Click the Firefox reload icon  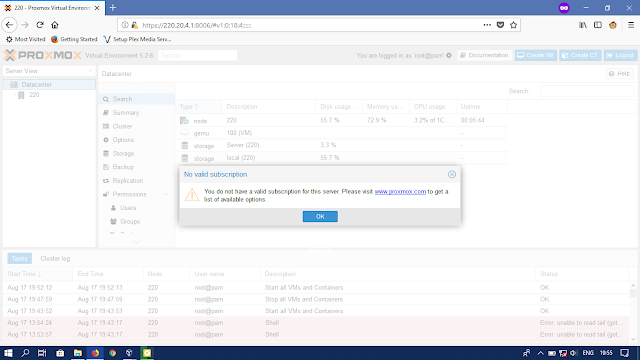pos(40,25)
